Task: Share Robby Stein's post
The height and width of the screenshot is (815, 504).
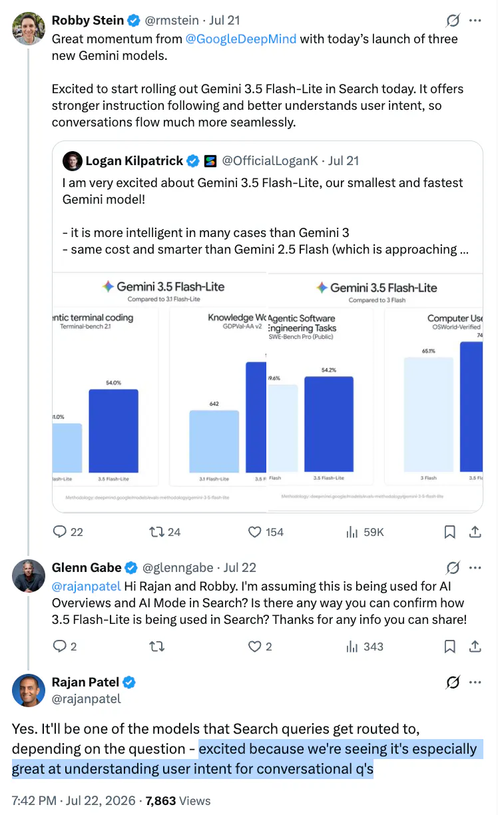Action: point(475,531)
